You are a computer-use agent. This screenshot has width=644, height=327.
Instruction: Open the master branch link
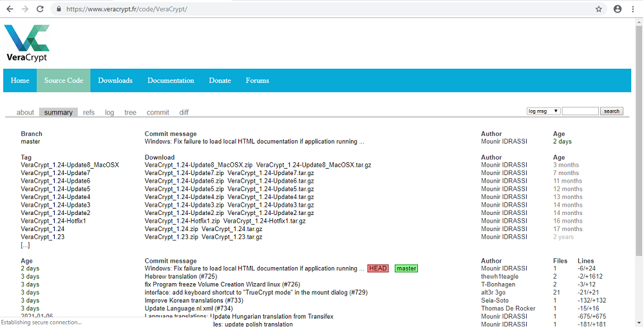point(30,142)
